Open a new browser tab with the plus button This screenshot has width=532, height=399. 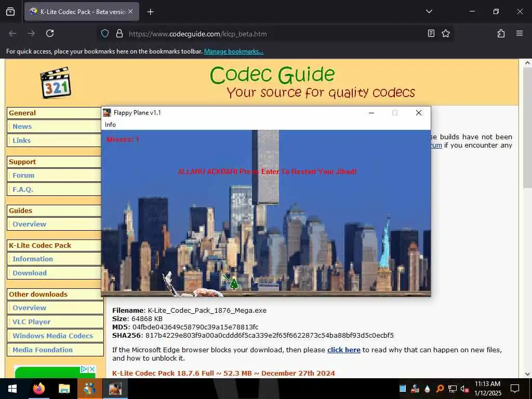150,12
